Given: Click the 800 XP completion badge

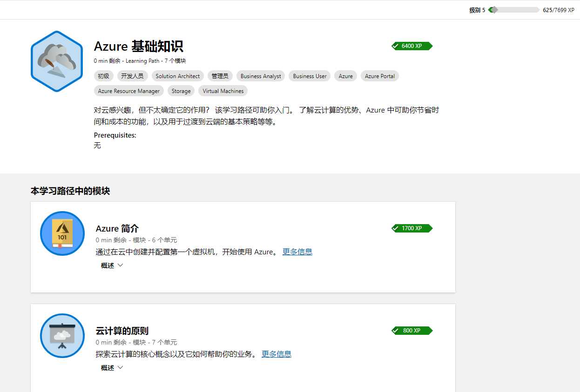Looking at the screenshot, I should [x=412, y=331].
